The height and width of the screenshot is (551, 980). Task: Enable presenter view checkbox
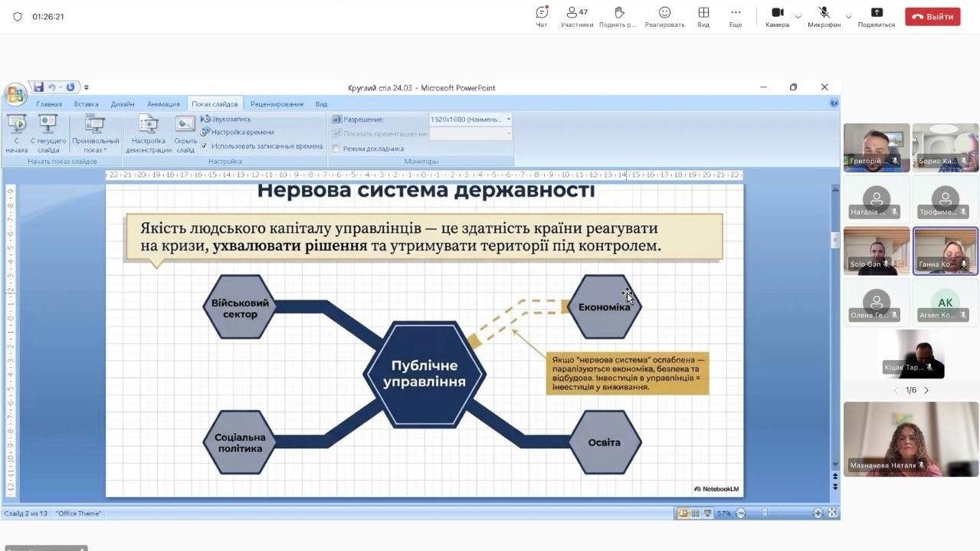pos(336,149)
